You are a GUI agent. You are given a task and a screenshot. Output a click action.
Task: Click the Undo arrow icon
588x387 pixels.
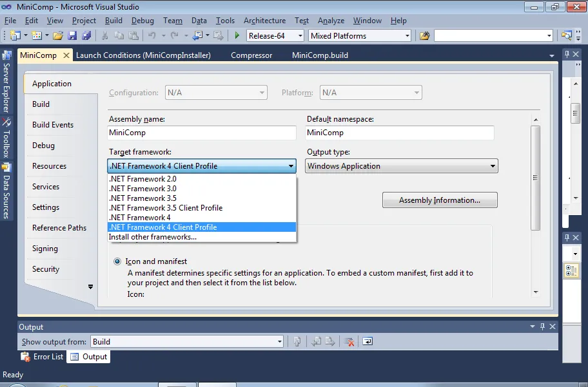(152, 35)
